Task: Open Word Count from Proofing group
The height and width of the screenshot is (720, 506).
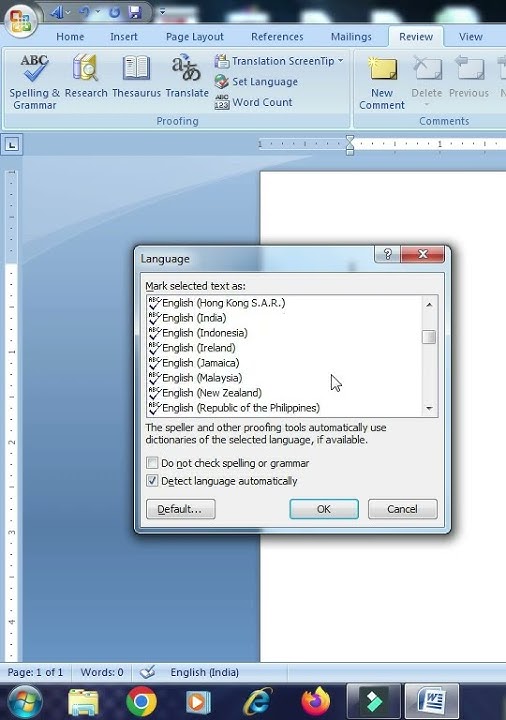Action: pyautogui.click(x=253, y=102)
